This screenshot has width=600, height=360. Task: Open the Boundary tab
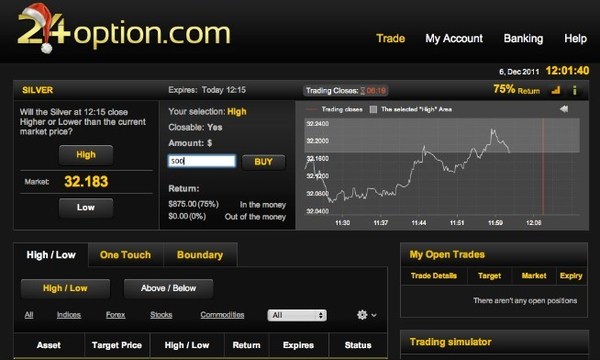200,255
